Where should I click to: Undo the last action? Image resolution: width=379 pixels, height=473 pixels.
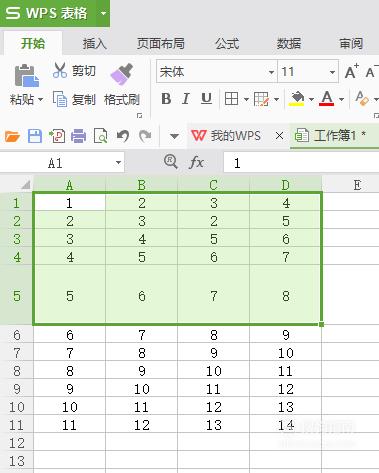click(x=123, y=136)
